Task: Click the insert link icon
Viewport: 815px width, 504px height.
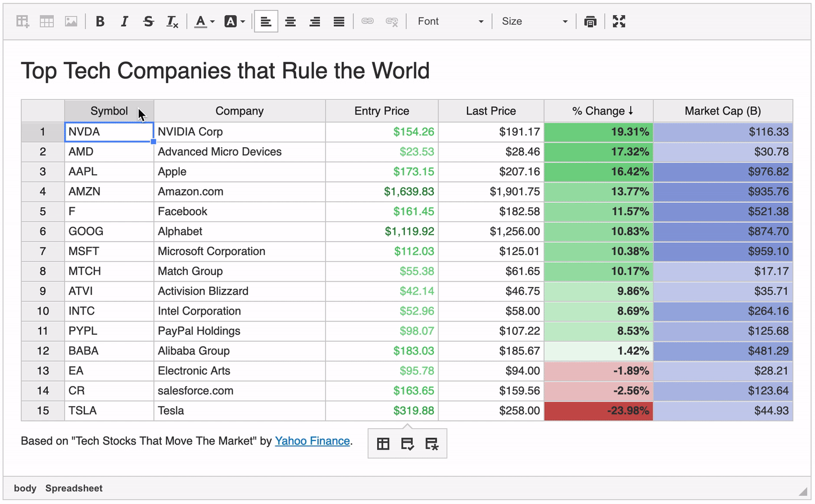Action: click(368, 21)
